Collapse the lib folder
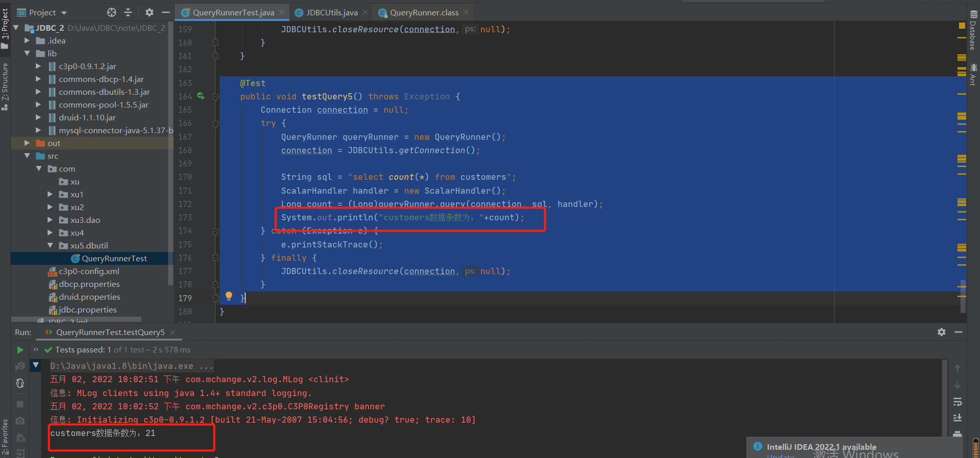The width and height of the screenshot is (980, 458). tap(27, 53)
